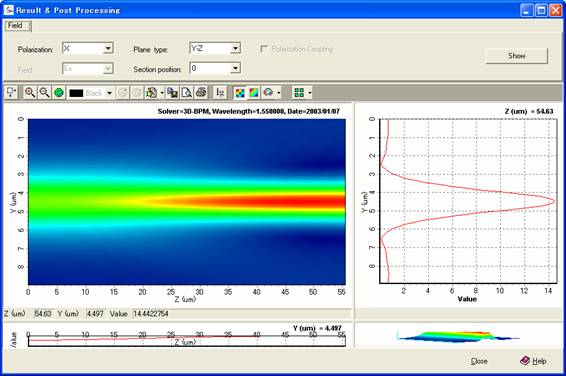The width and height of the screenshot is (566, 376).
Task: Switch to the Field tab
Action: (x=16, y=25)
